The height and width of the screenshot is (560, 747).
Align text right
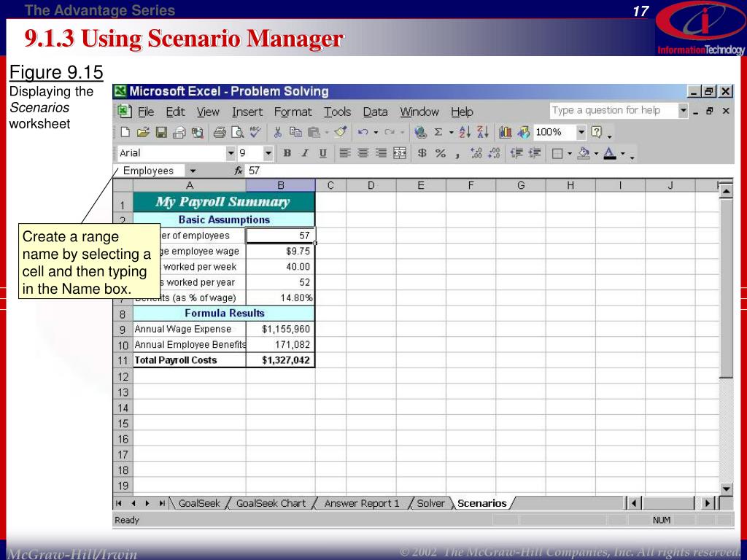pos(381,153)
